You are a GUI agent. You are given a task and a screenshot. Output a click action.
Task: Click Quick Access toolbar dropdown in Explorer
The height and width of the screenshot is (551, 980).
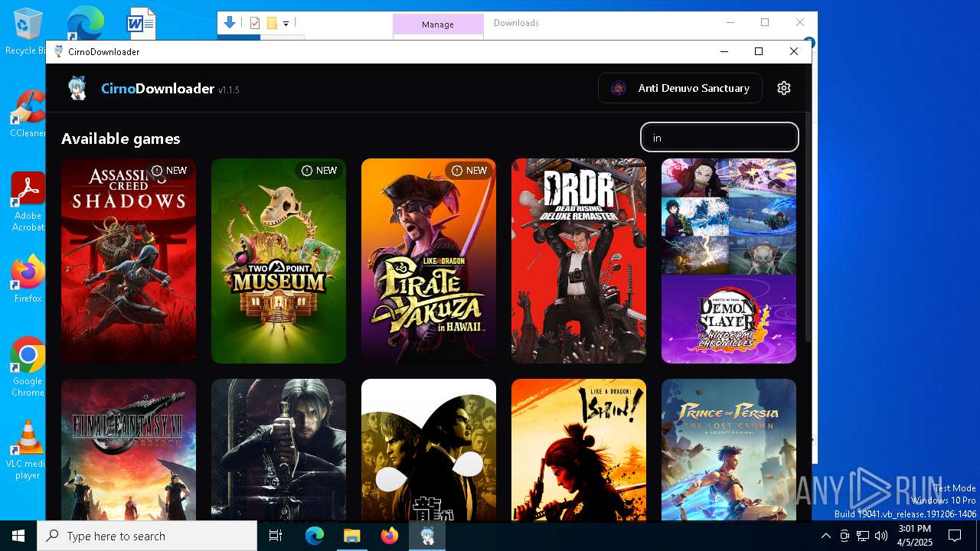pyautogui.click(x=286, y=24)
